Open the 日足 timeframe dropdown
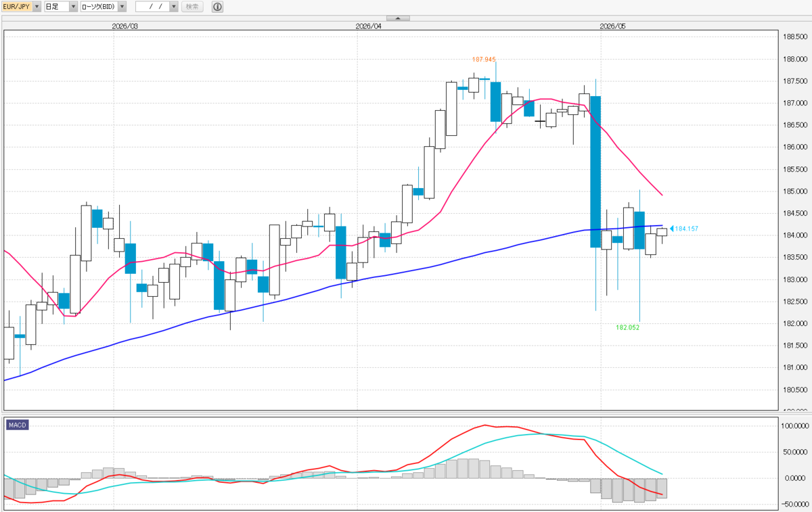The image size is (812, 512). click(73, 7)
